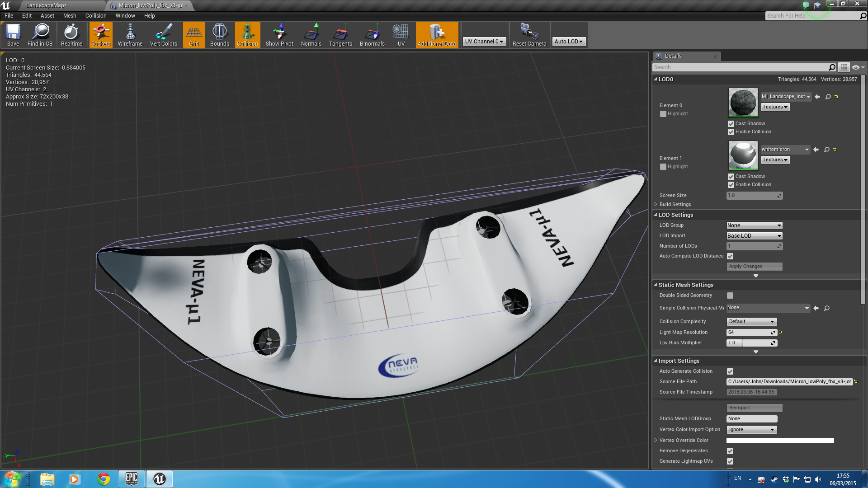Click the Show Pivot toolbar icon

(279, 35)
